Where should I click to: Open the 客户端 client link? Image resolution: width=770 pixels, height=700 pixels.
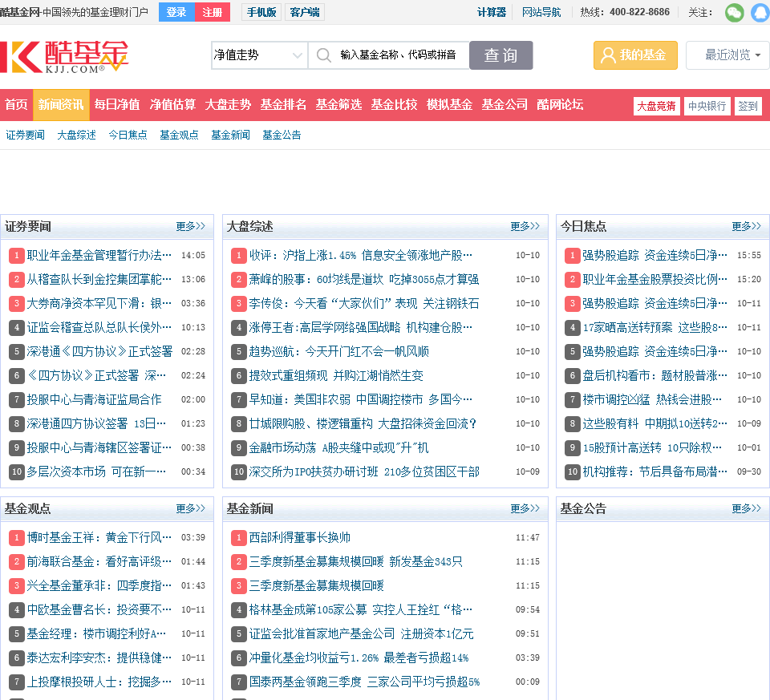[x=305, y=12]
